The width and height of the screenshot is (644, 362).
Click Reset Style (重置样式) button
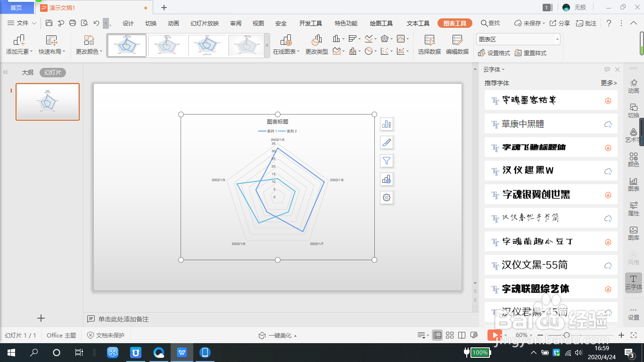click(531, 53)
